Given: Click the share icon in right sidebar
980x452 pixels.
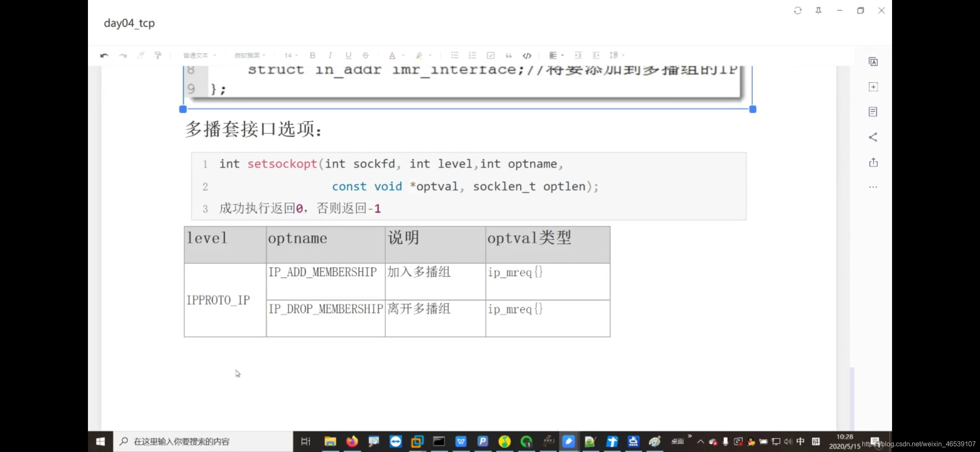Looking at the screenshot, I should pos(873,137).
